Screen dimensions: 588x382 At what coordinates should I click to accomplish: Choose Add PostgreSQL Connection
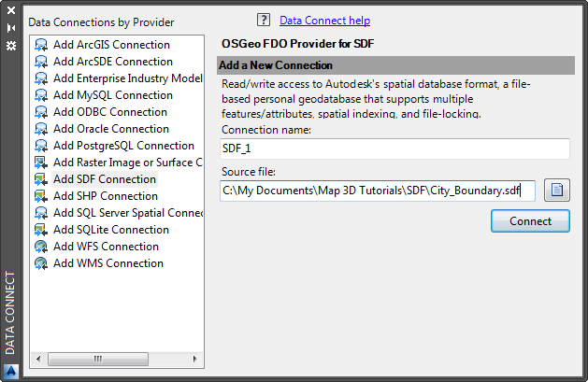pos(123,146)
